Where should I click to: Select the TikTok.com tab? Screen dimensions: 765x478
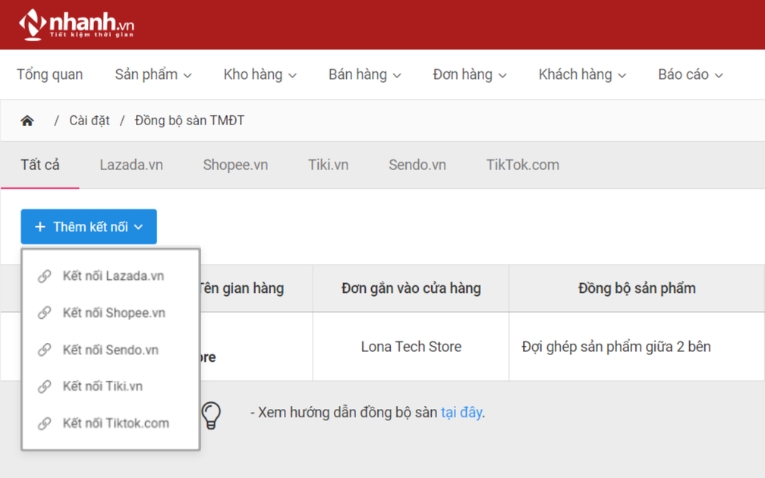click(522, 165)
